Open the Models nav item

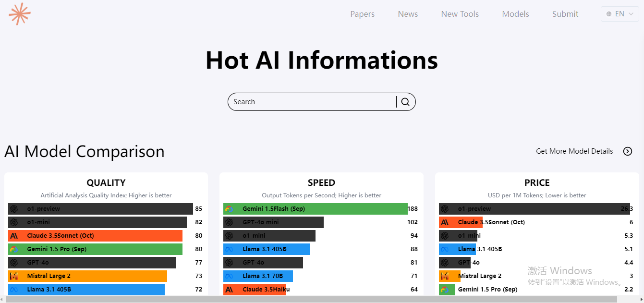coord(516,14)
